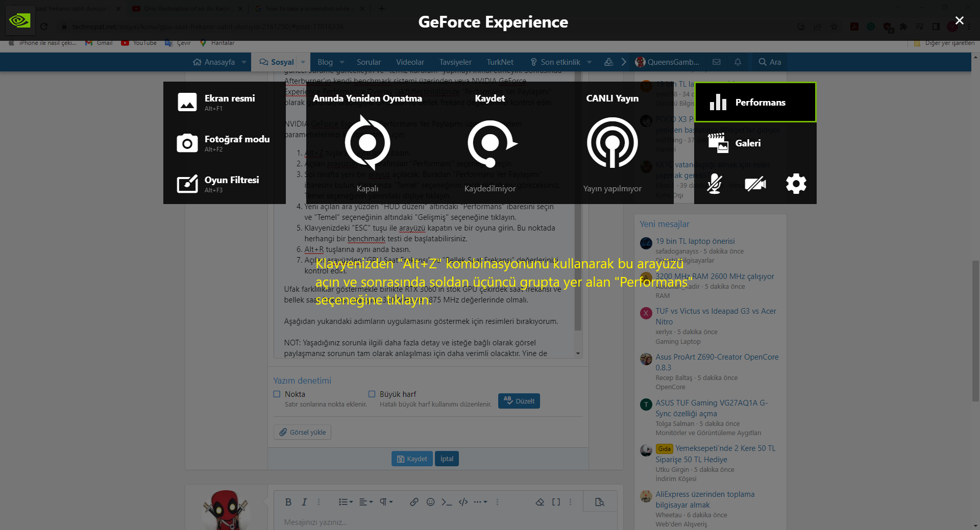
Task: Open the Ara forum search
Action: pos(770,62)
